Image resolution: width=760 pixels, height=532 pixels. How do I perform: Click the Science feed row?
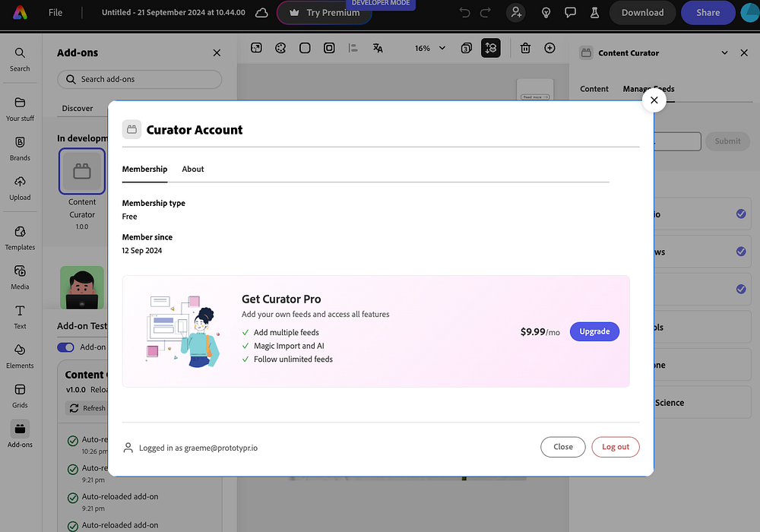[x=702, y=402]
